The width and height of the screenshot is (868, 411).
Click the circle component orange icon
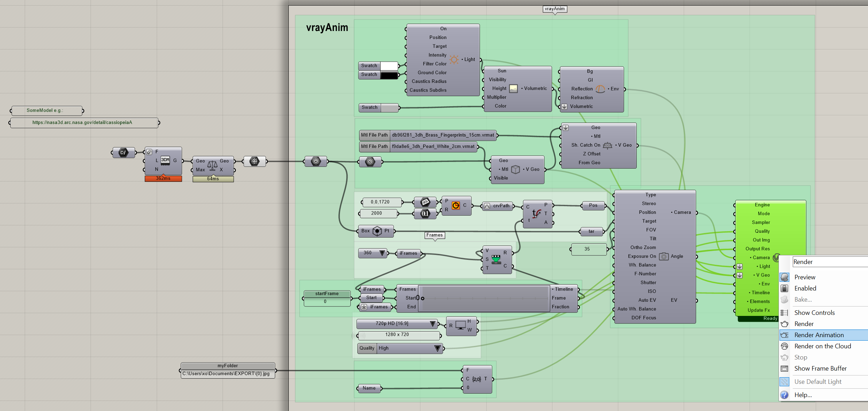(456, 205)
